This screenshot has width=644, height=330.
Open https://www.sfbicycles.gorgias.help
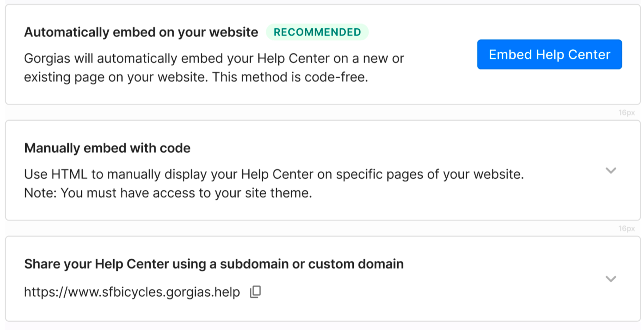click(132, 291)
